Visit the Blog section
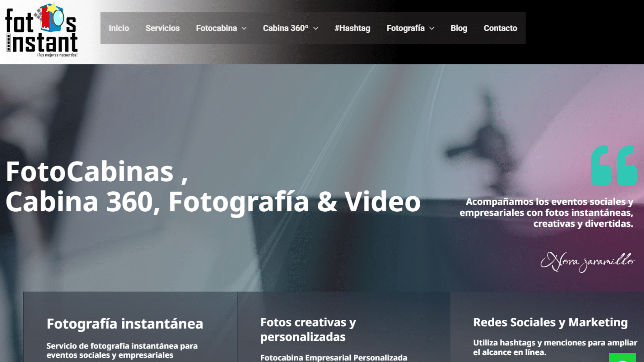This screenshot has height=362, width=644. [459, 28]
